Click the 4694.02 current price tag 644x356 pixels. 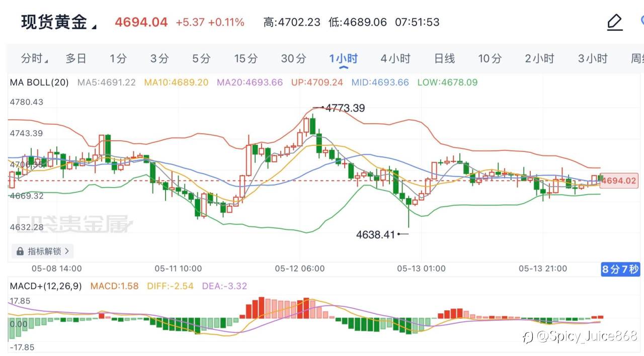[619, 181]
